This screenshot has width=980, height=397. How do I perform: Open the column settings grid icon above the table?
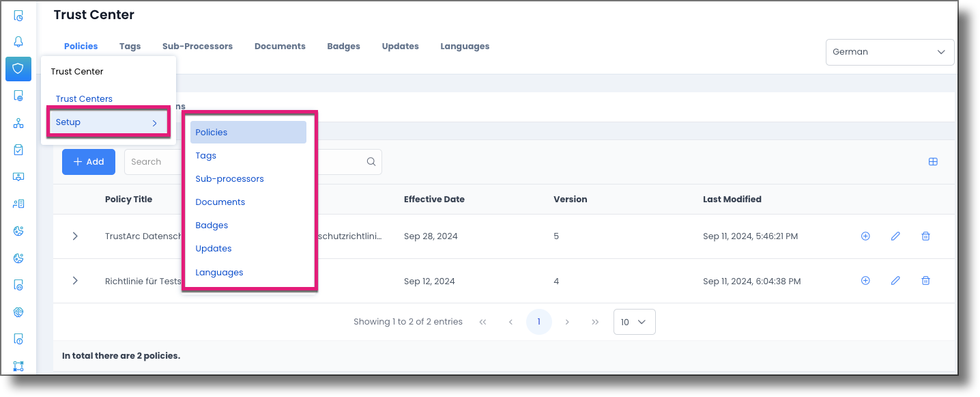933,162
